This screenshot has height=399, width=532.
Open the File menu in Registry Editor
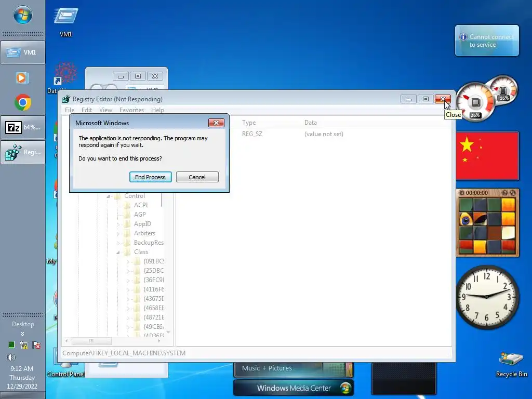[x=70, y=110]
